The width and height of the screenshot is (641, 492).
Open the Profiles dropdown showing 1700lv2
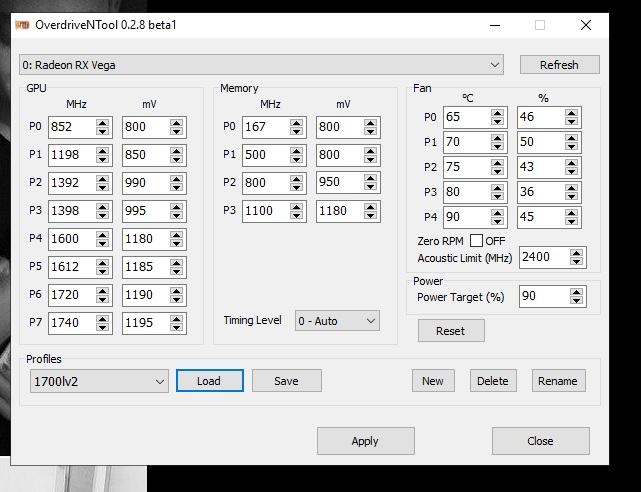coord(99,381)
